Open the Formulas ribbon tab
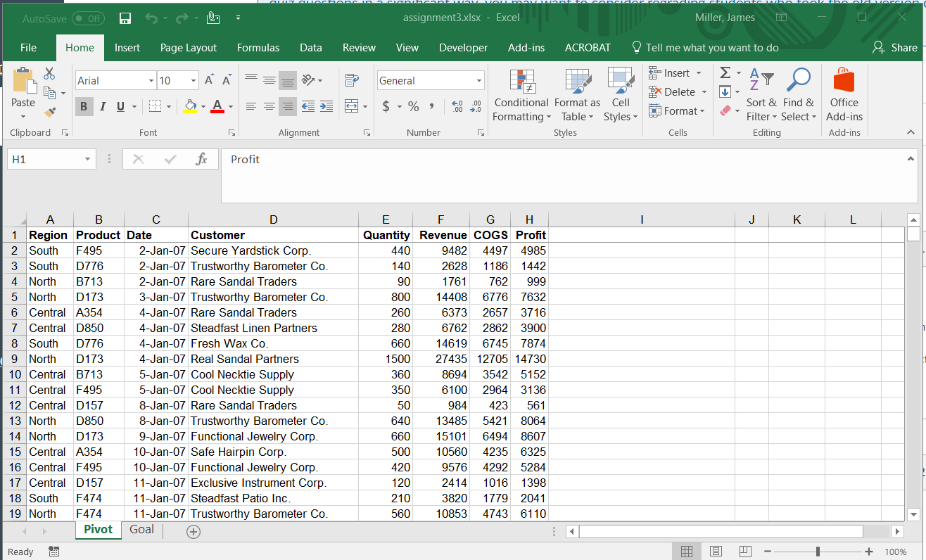The width and height of the screenshot is (926, 560). tap(258, 48)
